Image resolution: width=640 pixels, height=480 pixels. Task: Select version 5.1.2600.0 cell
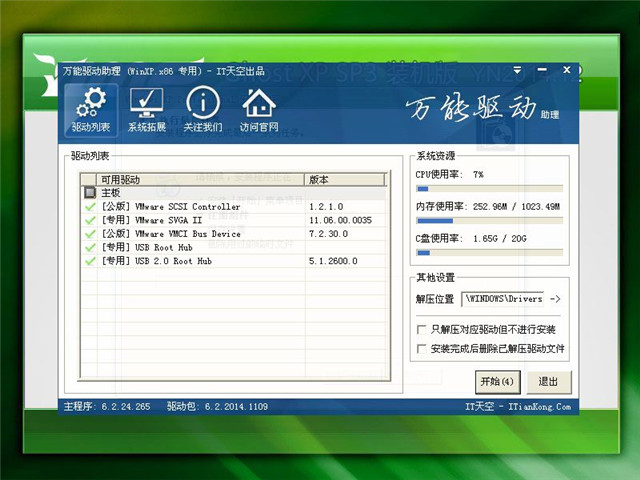click(333, 261)
